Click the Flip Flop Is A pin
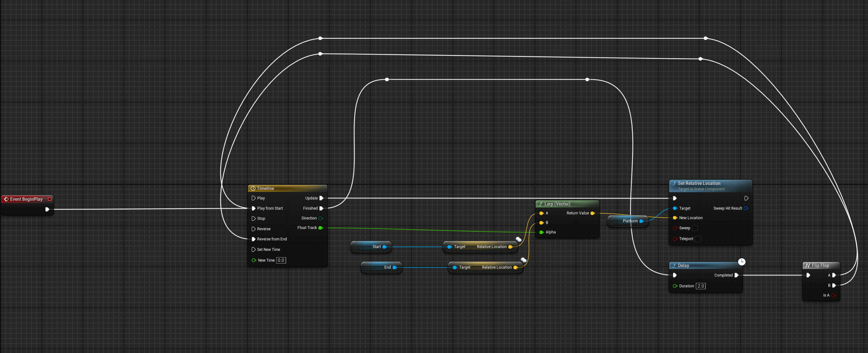The height and width of the screenshot is (353, 868). point(833,295)
